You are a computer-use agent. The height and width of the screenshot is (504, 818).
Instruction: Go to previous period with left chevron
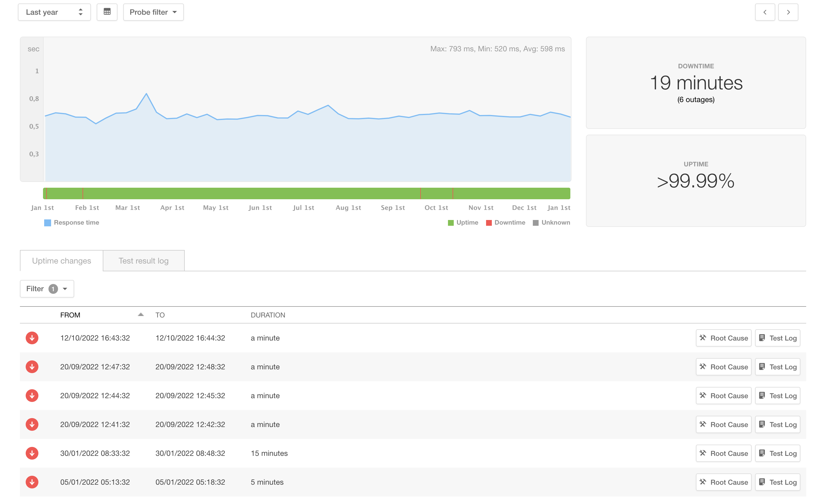click(765, 12)
